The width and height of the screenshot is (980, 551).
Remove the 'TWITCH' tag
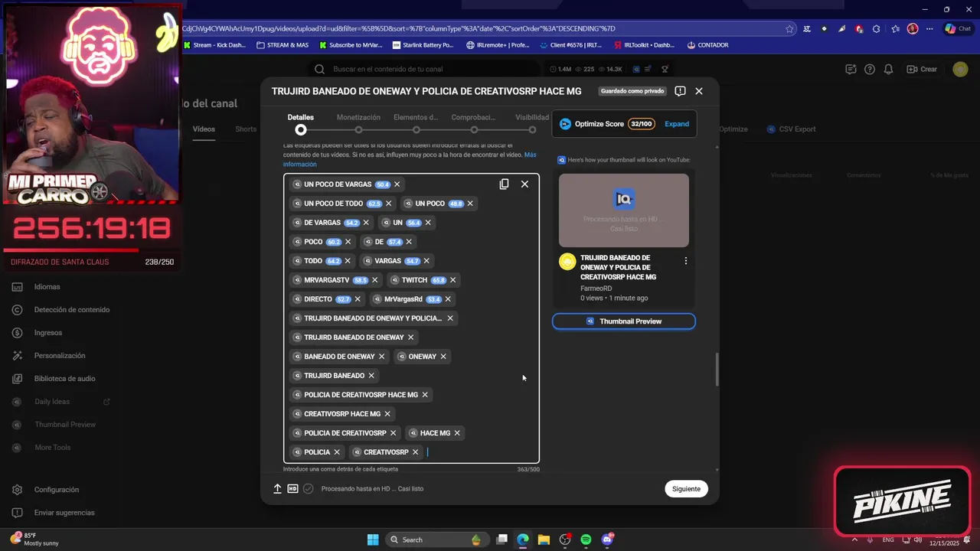[452, 280]
